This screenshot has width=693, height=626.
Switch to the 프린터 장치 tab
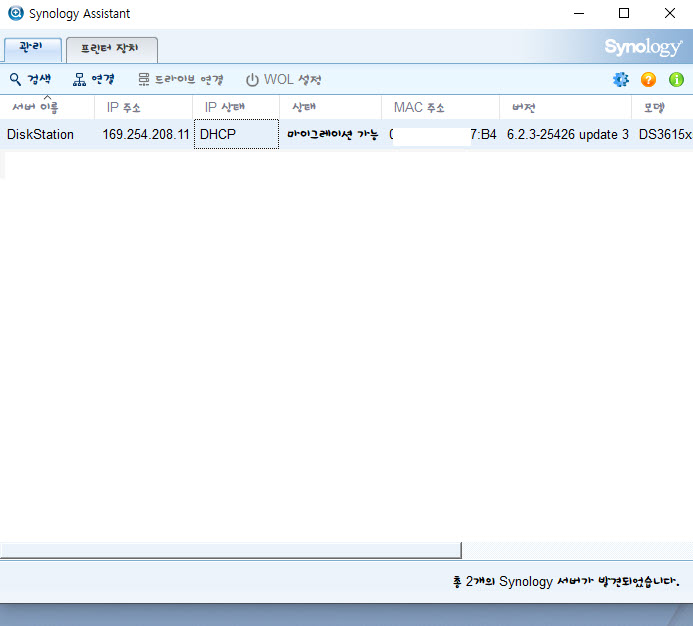112,49
